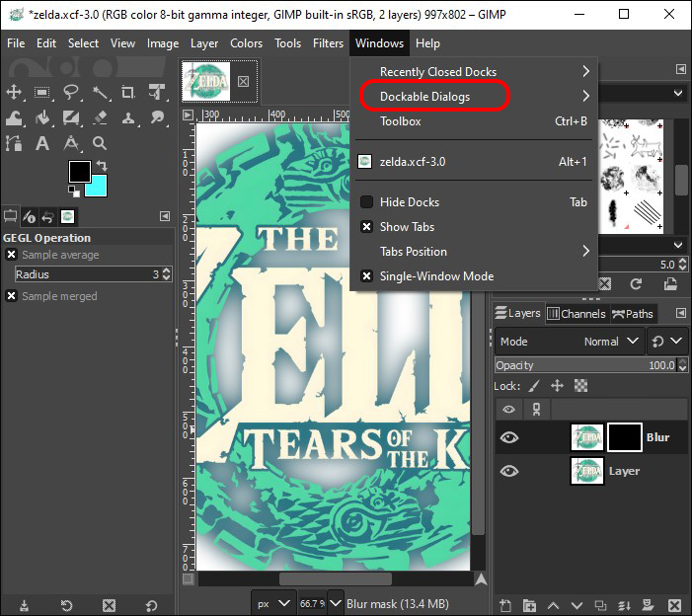
Task: Choose the Text tool
Action: pos(42,143)
